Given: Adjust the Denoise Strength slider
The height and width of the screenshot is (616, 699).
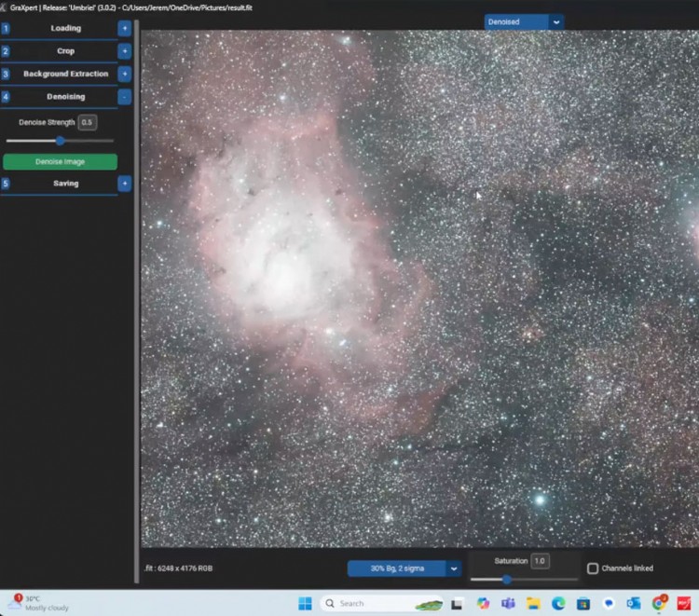Looking at the screenshot, I should 60,141.
